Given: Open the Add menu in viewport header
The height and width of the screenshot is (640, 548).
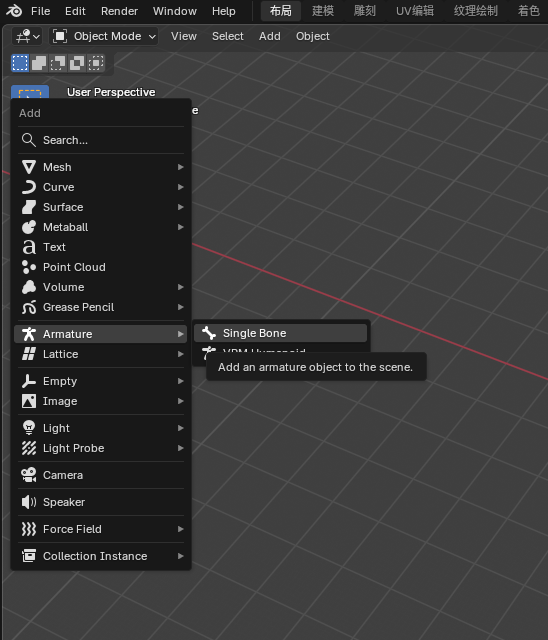Looking at the screenshot, I should (270, 36).
